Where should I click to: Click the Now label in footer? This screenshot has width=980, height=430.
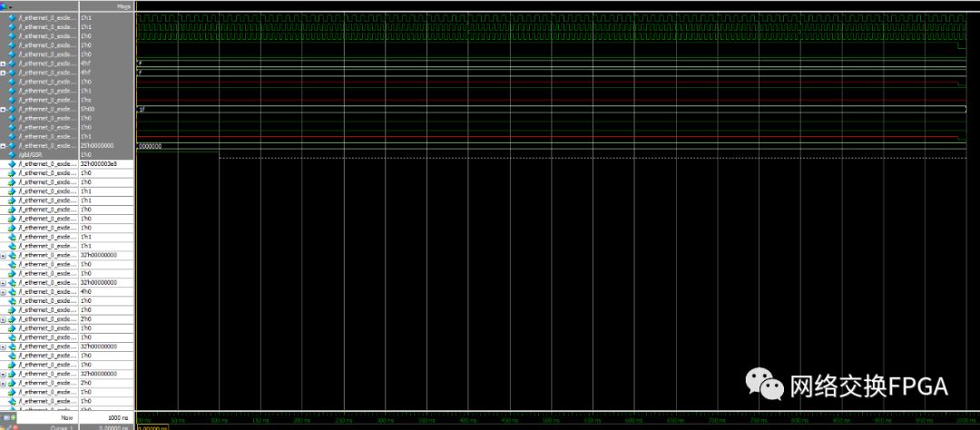(67, 417)
